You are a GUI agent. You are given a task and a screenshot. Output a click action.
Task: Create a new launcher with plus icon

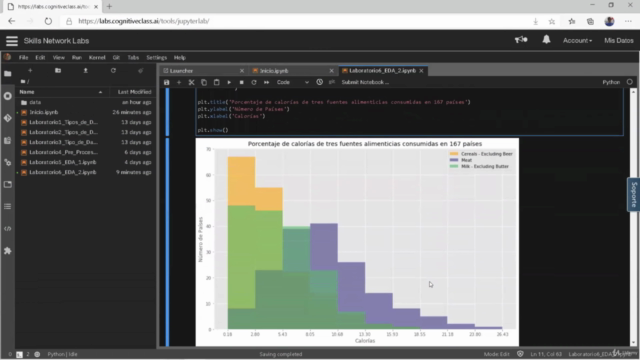click(x=30, y=71)
